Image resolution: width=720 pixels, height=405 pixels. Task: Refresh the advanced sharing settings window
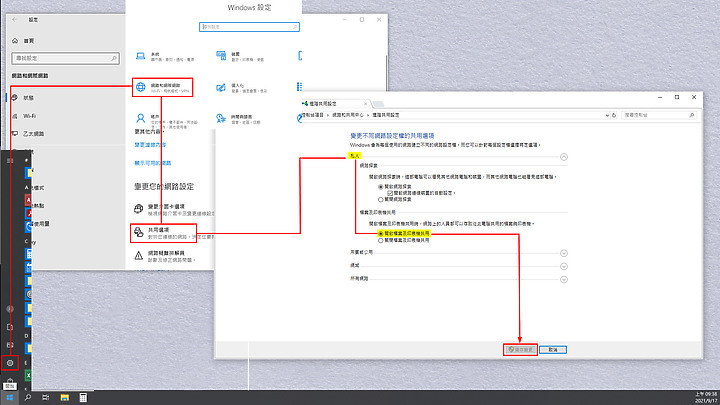point(614,115)
